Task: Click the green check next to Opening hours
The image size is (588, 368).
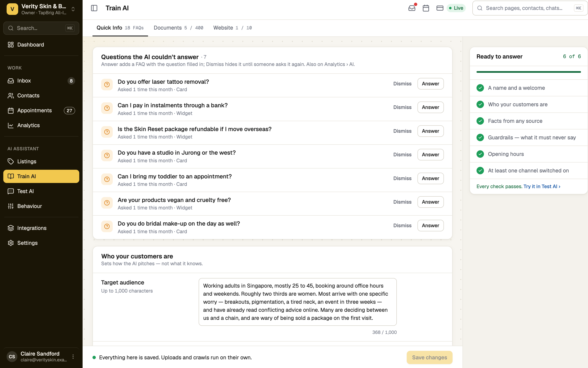Action: 480,154
